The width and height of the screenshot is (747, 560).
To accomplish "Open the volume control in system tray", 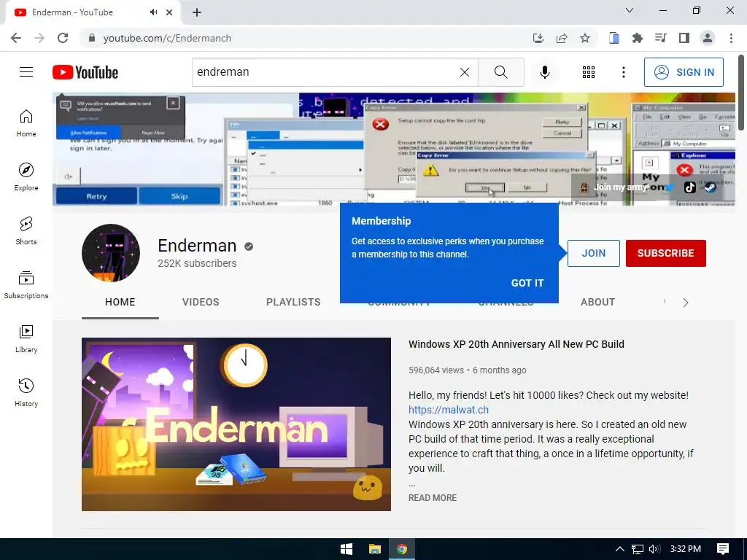I will pos(654,549).
